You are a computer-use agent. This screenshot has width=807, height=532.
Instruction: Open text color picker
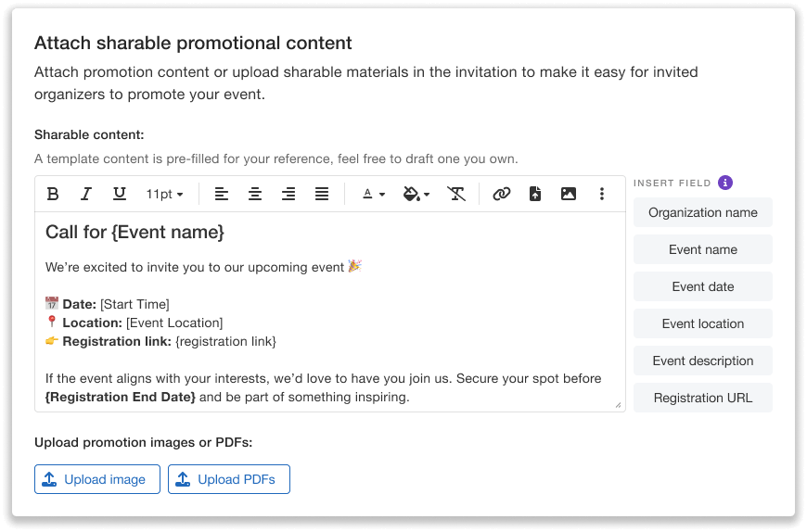(374, 194)
